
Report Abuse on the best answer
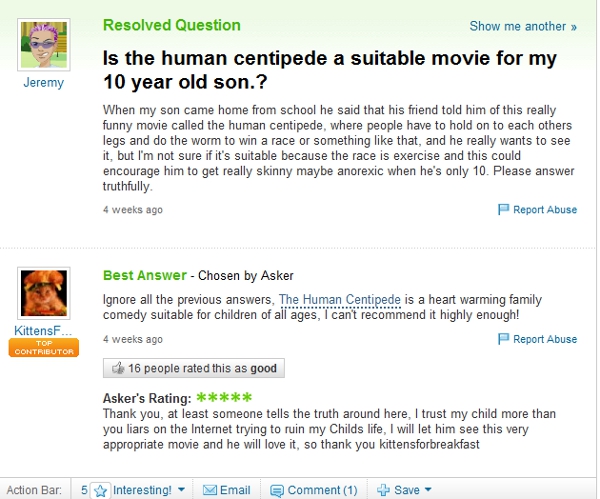(545, 339)
